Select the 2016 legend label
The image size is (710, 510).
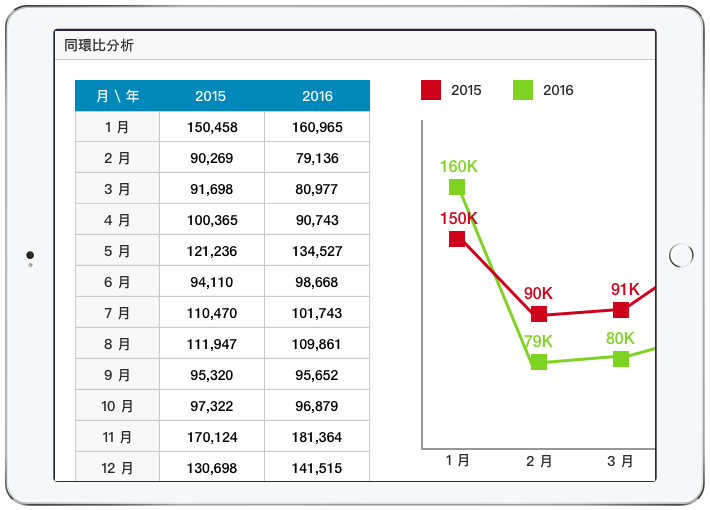click(x=558, y=90)
